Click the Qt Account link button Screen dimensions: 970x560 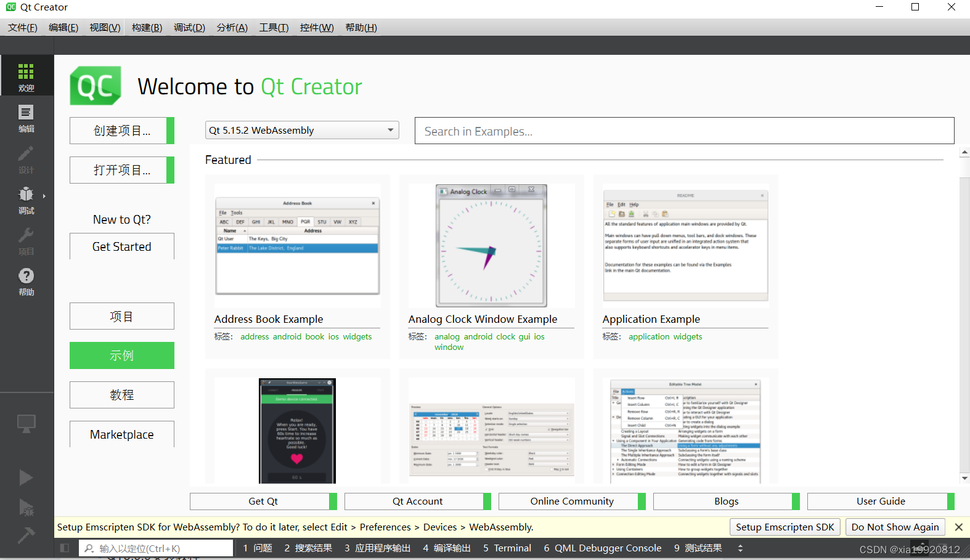point(418,501)
